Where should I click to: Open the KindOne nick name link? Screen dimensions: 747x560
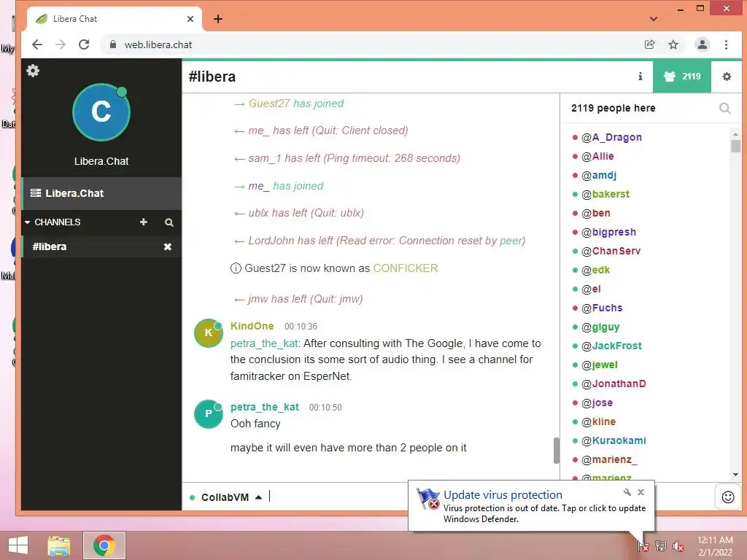[252, 326]
